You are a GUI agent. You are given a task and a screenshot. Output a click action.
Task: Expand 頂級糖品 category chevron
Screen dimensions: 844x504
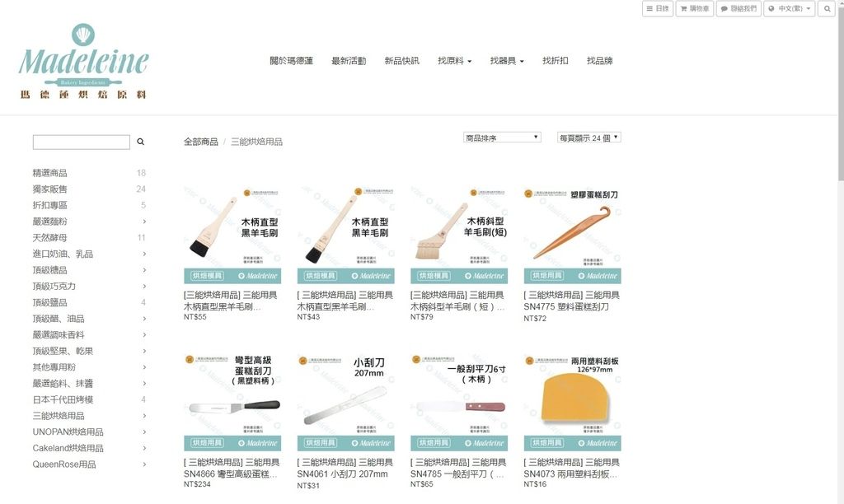point(143,270)
